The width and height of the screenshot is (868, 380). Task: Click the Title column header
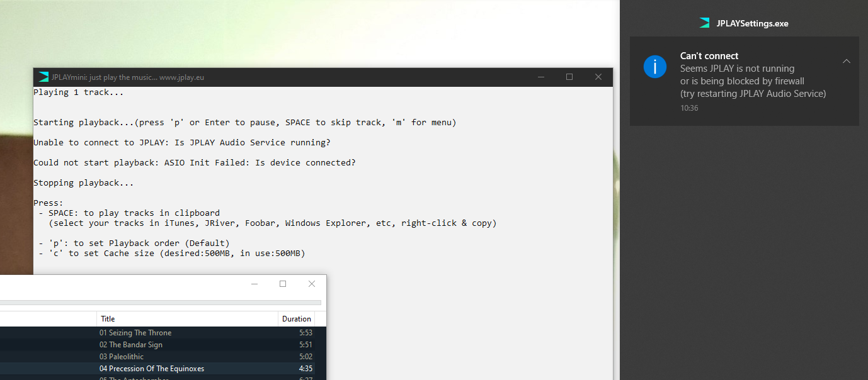(x=108, y=319)
